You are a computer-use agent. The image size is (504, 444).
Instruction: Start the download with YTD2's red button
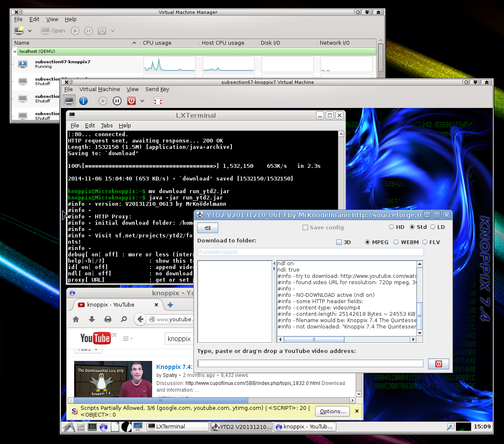(x=438, y=363)
